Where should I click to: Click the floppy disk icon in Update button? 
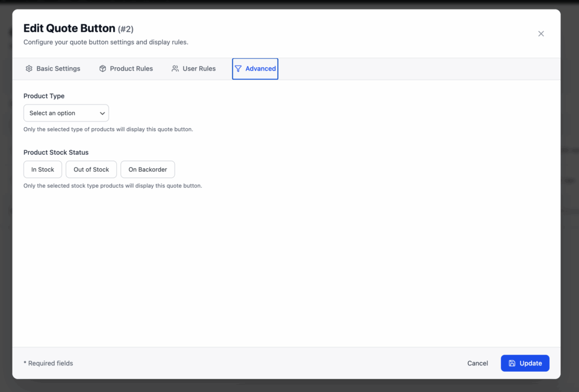pos(512,363)
